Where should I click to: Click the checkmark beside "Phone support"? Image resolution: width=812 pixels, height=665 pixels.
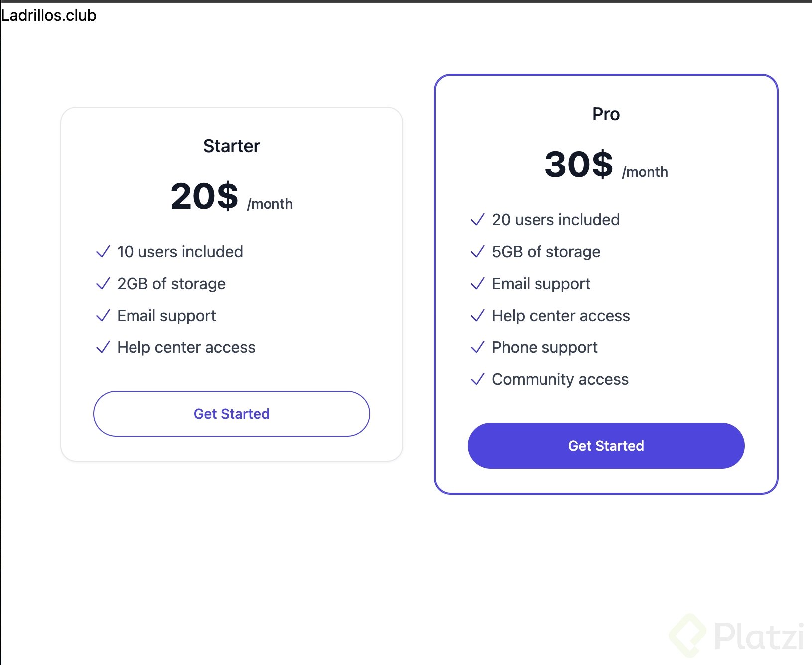point(477,347)
